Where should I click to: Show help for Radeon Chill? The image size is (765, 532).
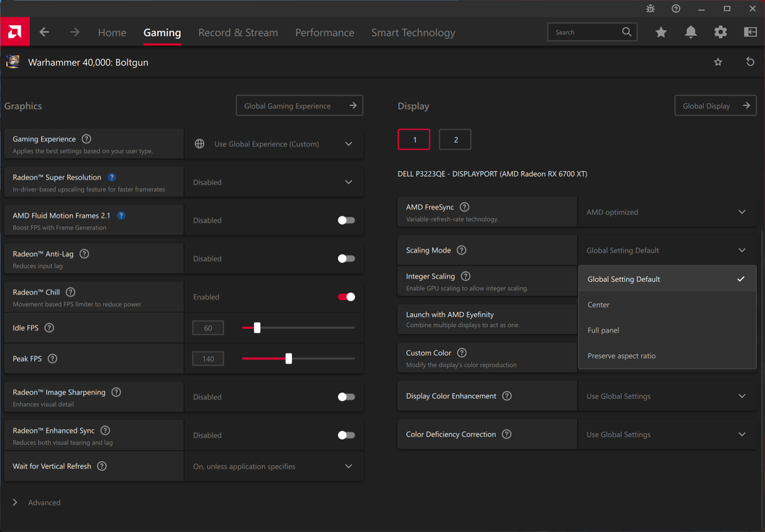71,292
